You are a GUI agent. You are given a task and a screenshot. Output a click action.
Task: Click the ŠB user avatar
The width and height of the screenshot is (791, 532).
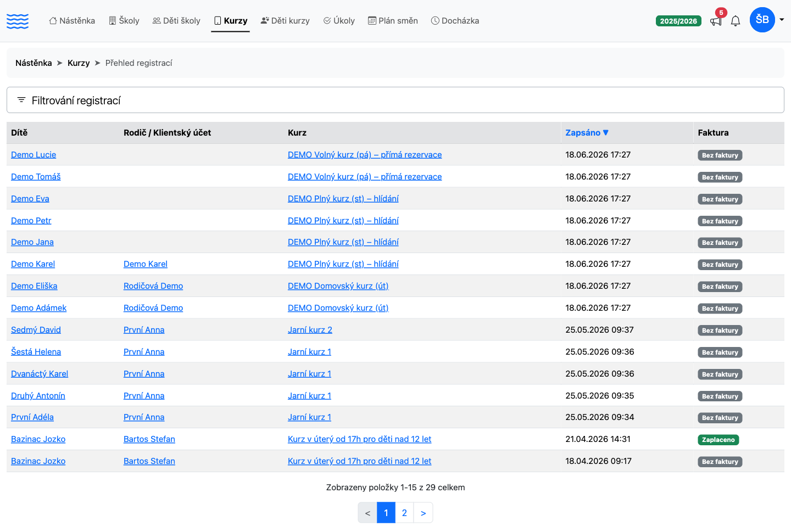(x=762, y=20)
